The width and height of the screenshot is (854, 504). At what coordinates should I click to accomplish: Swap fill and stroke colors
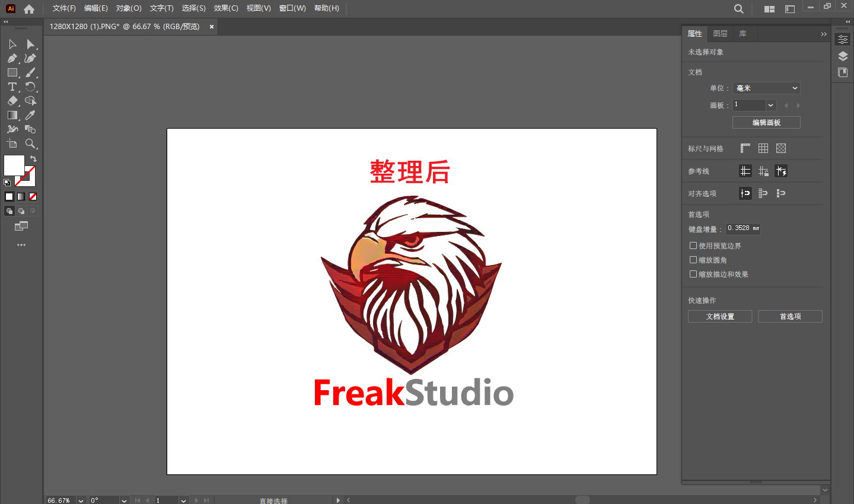(x=33, y=159)
